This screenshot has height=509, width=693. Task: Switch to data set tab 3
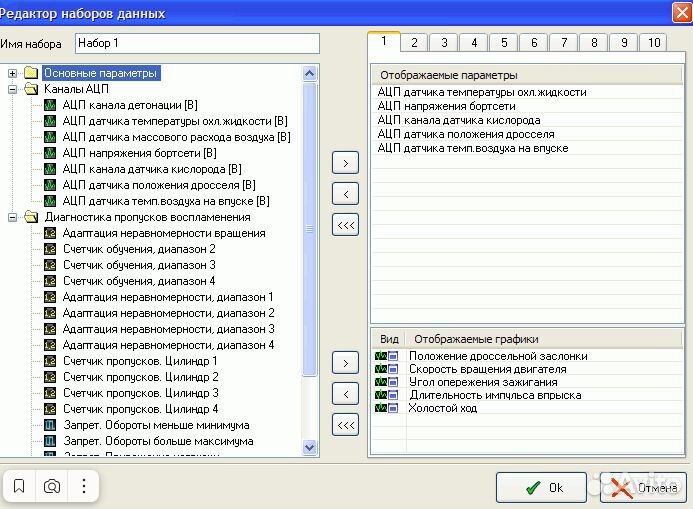[444, 43]
